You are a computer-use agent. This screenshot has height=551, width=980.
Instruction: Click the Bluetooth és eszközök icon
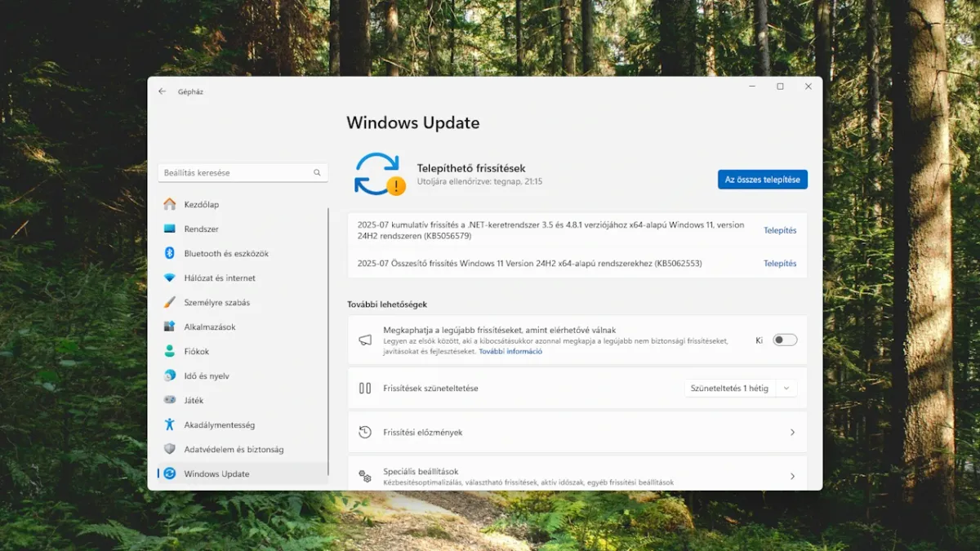click(x=170, y=253)
